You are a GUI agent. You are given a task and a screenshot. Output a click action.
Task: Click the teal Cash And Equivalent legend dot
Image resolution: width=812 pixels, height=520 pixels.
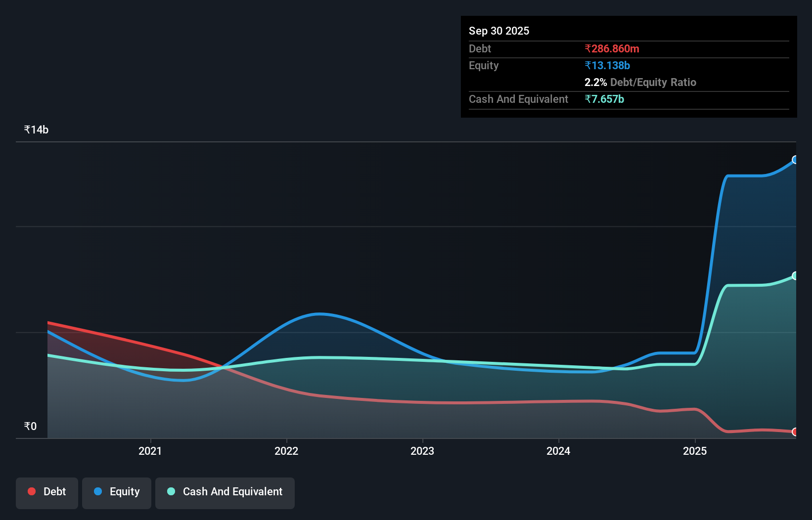point(170,492)
